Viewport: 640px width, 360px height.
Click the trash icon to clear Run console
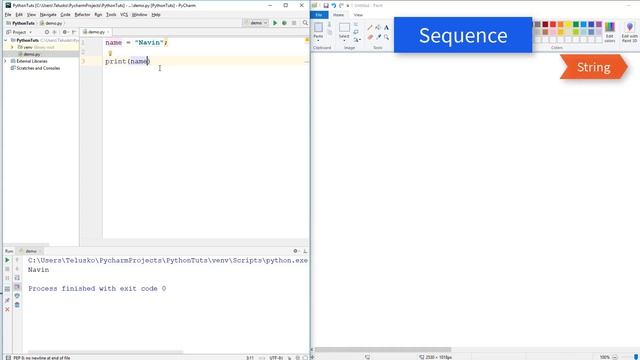tap(17, 305)
